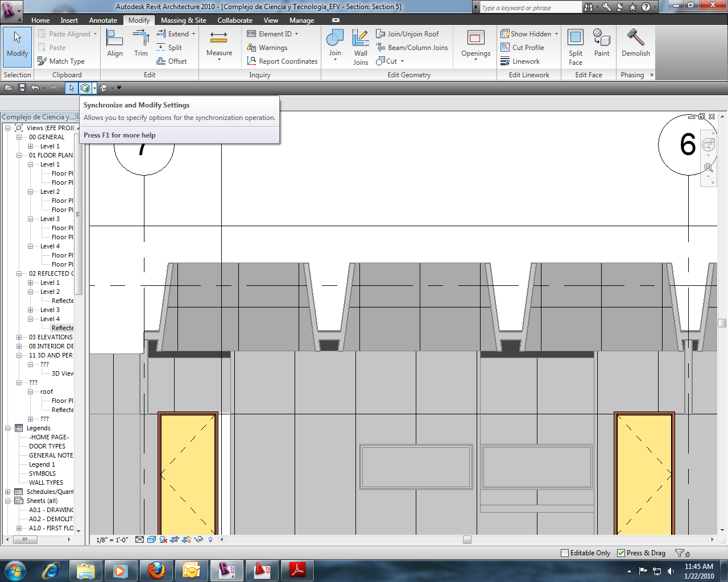Click the keyword search input field
Viewport: 728px width, 582px height.
pyautogui.click(x=529, y=8)
